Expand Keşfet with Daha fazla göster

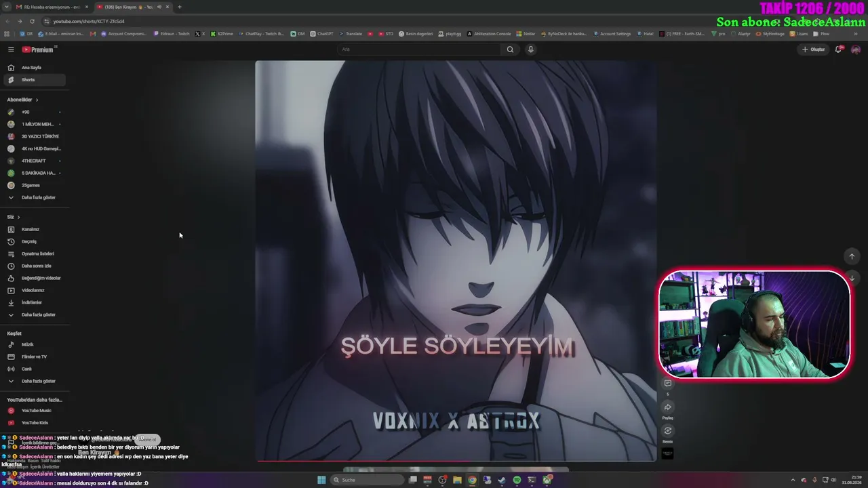(x=35, y=381)
